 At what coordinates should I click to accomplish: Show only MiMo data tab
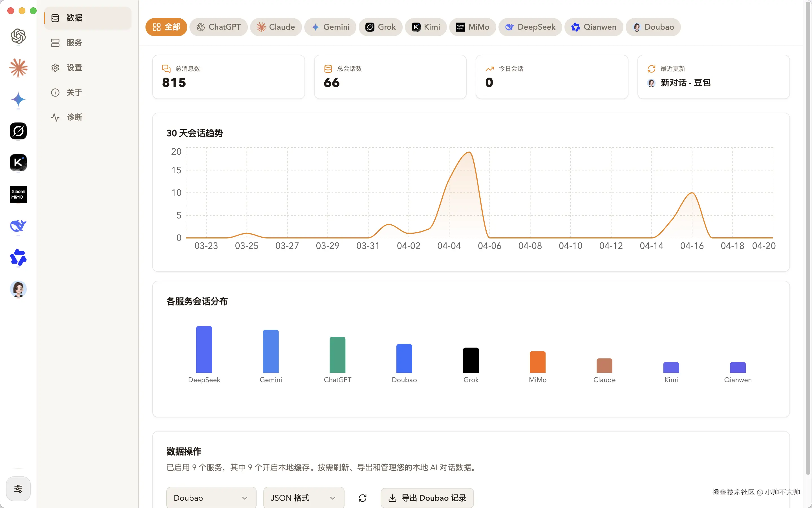pos(473,27)
